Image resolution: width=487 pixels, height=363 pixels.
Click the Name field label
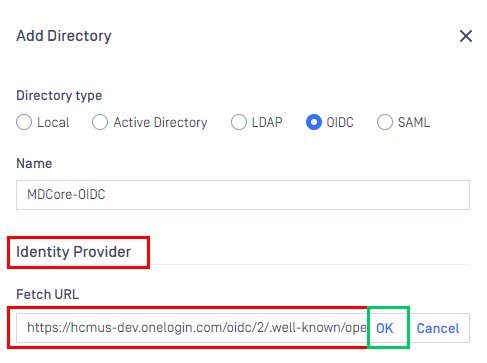34,164
